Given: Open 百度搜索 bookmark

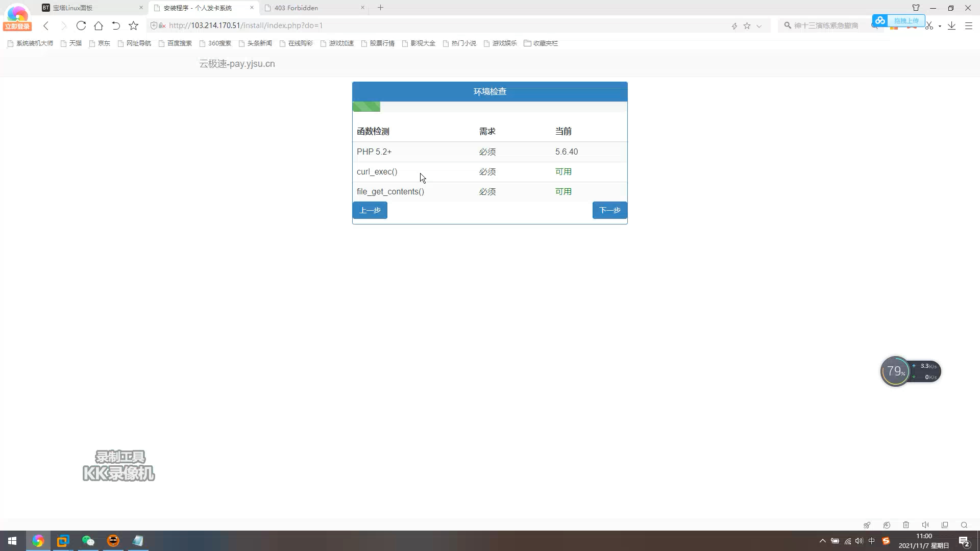Looking at the screenshot, I should pyautogui.click(x=175, y=43).
